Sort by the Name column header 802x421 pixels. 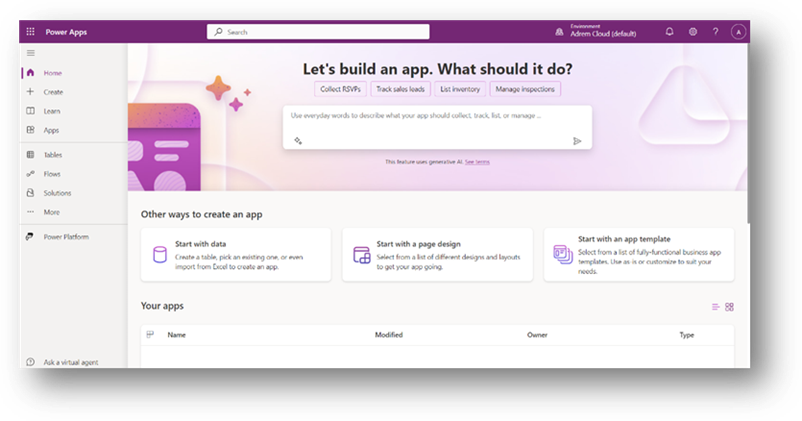tap(176, 335)
